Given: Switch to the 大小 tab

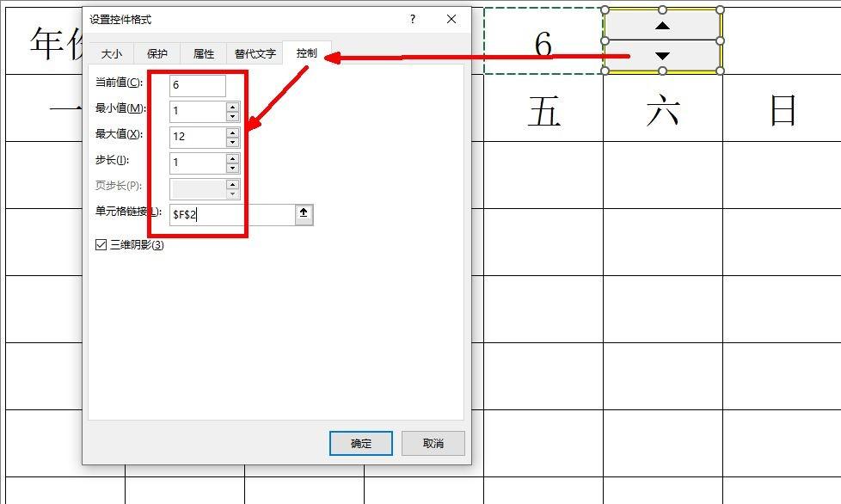Looking at the screenshot, I should (x=112, y=53).
